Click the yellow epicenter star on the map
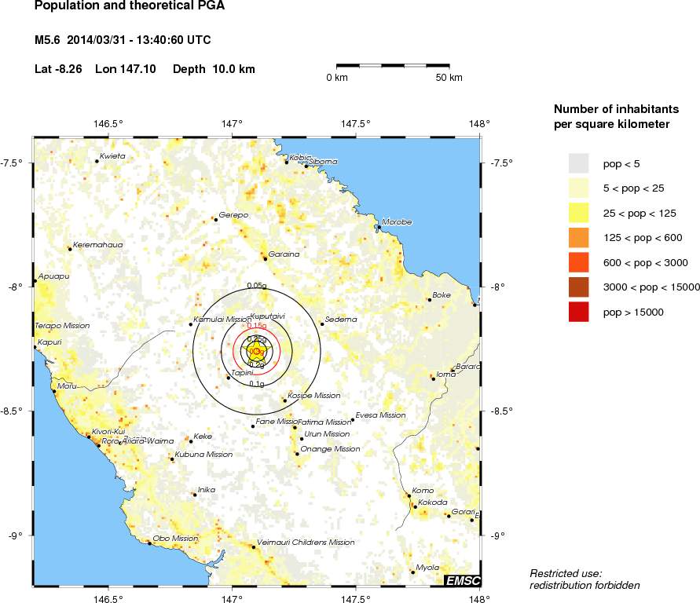 [256, 352]
